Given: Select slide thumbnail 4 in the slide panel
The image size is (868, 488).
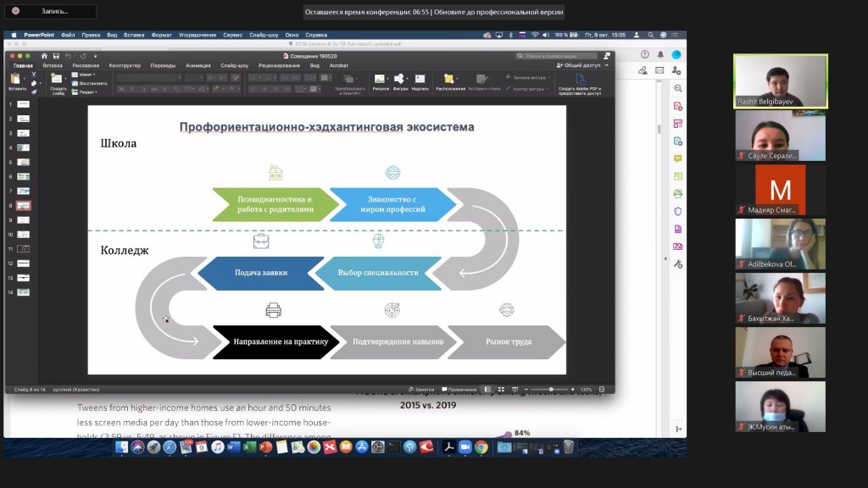Looking at the screenshot, I should [23, 147].
